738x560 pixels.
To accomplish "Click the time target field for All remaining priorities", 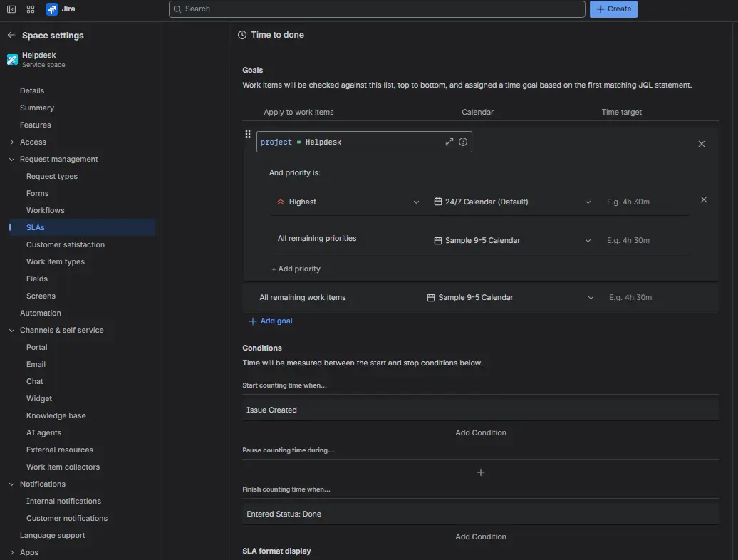I will tap(628, 240).
